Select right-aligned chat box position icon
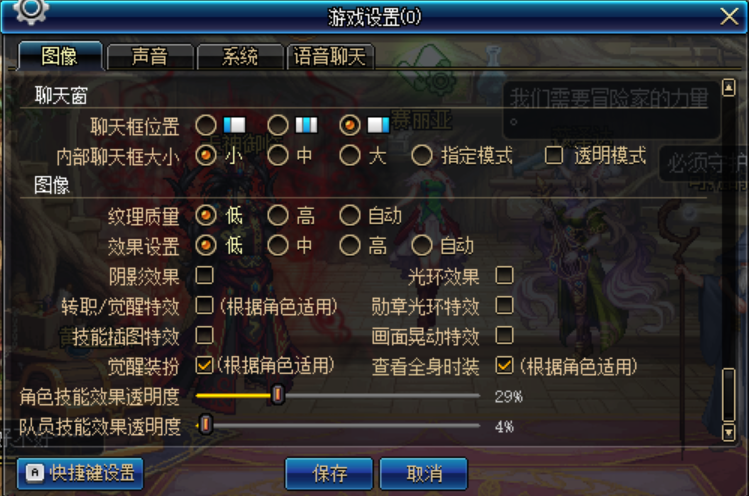This screenshot has height=496, width=749. (x=378, y=125)
